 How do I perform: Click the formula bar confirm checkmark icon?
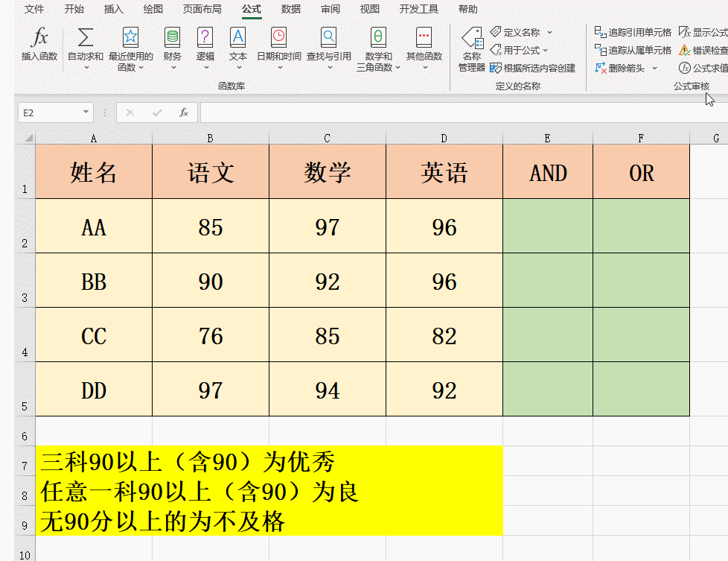click(x=157, y=112)
